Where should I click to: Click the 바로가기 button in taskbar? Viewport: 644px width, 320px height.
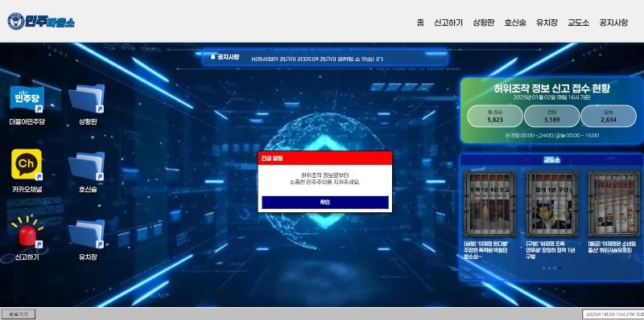tap(19, 314)
